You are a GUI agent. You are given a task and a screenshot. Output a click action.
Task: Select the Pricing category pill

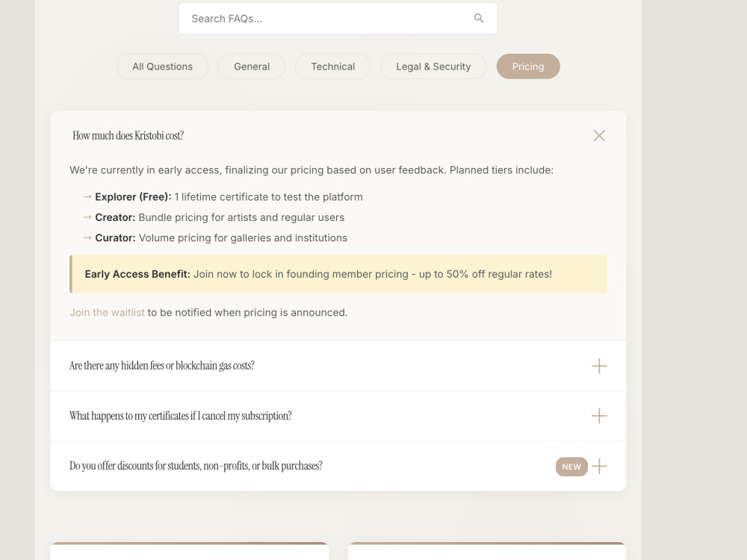(528, 66)
